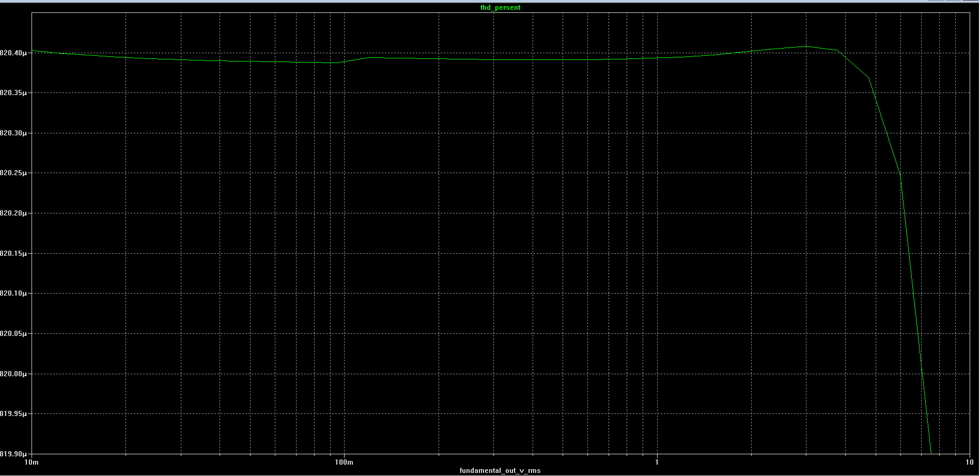Click the thd_persent trace label
Image resolution: width=980 pixels, height=476 pixels.
pos(500,8)
